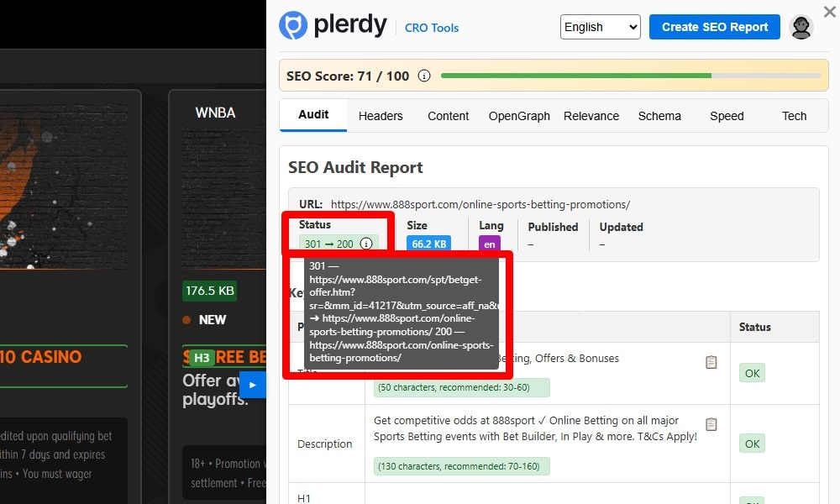Open the Speed tab
This screenshot has height=504, width=840.
coord(726,116)
